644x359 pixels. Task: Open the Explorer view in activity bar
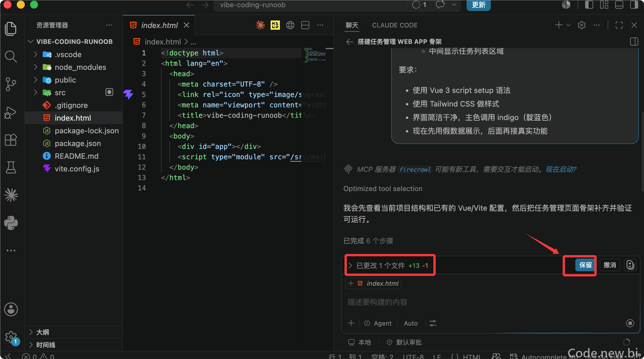11,29
